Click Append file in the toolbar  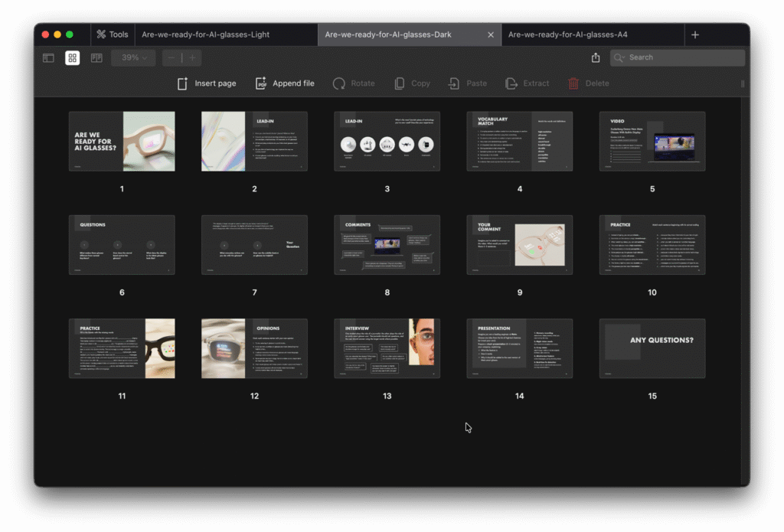click(285, 83)
